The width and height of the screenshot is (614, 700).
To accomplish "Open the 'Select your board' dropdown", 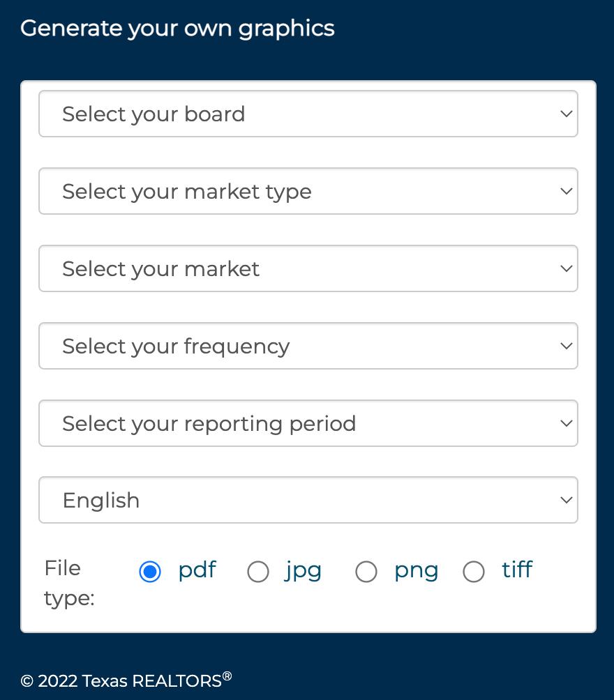I will click(307, 114).
